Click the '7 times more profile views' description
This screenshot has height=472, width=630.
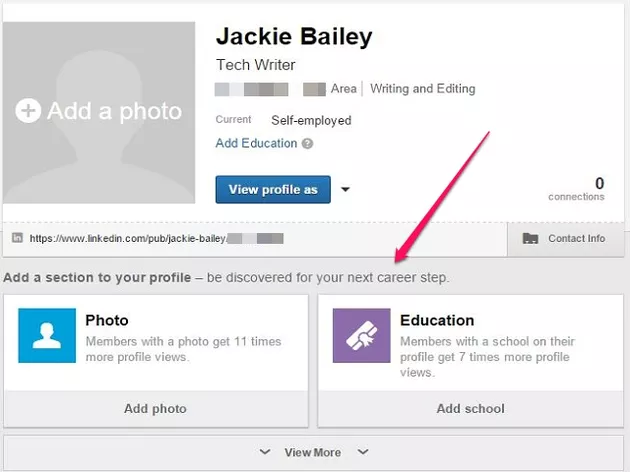[487, 357]
